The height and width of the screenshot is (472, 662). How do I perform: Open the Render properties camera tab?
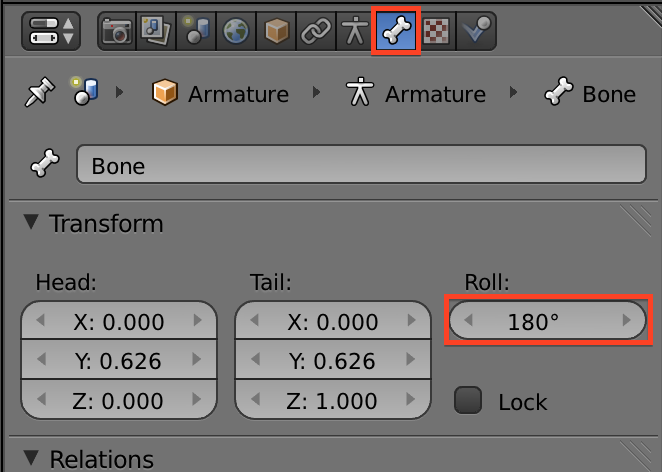(118, 32)
